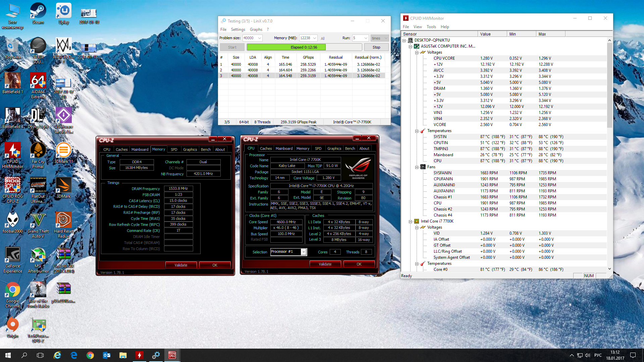The width and height of the screenshot is (644, 362).
Task: Select the Hard Reset Redux desktop icon
Action: 63,225
